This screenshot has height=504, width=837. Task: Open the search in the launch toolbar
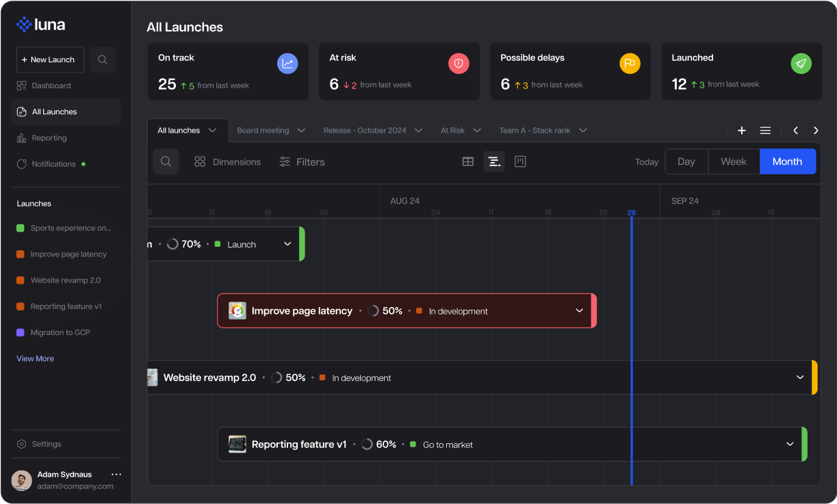(x=165, y=161)
